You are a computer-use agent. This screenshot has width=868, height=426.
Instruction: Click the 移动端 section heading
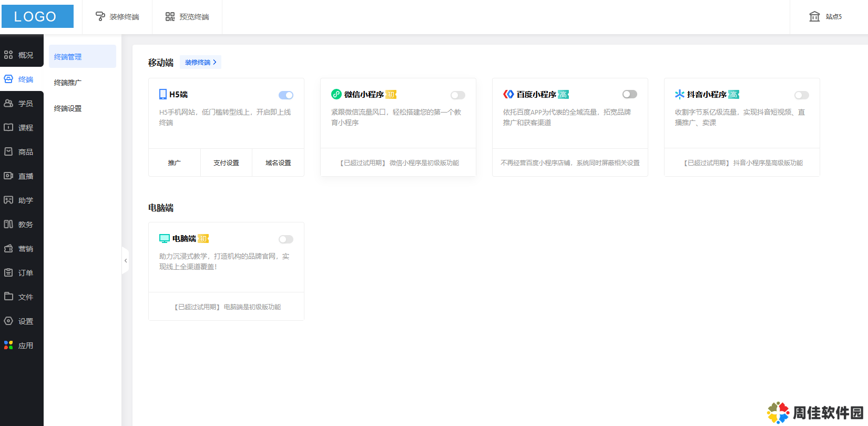[x=161, y=63]
